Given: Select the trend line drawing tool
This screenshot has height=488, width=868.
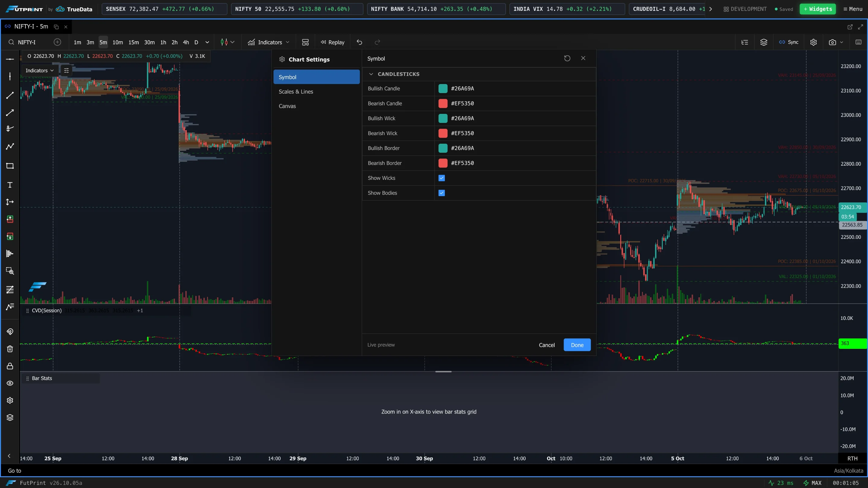Looking at the screenshot, I should tap(10, 95).
